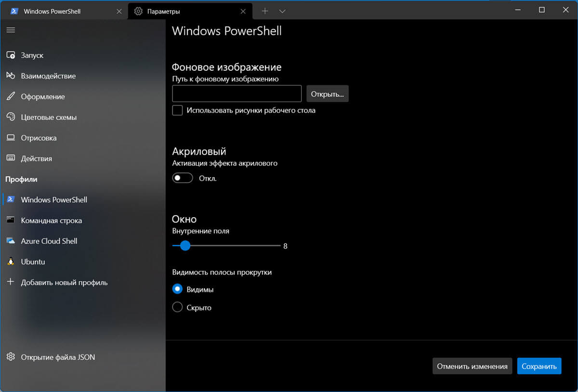
Task: Click the Взаимодействие interaction icon
Action: click(11, 76)
